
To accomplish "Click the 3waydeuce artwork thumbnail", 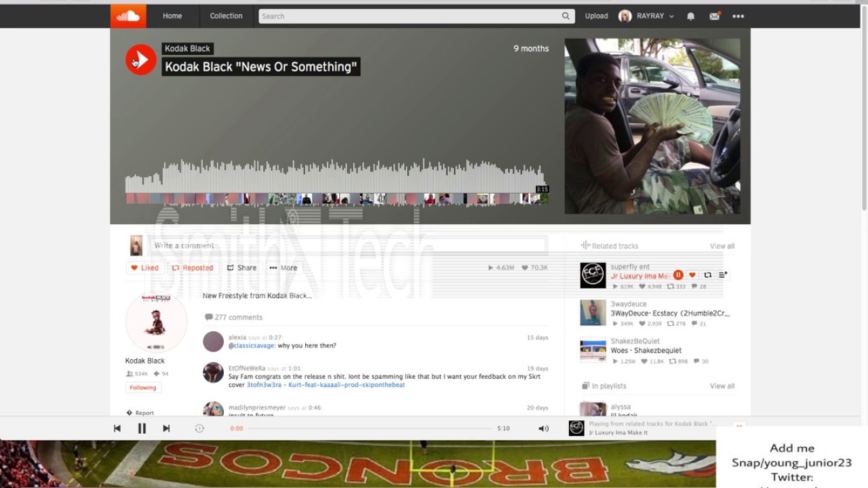I will 593,313.
